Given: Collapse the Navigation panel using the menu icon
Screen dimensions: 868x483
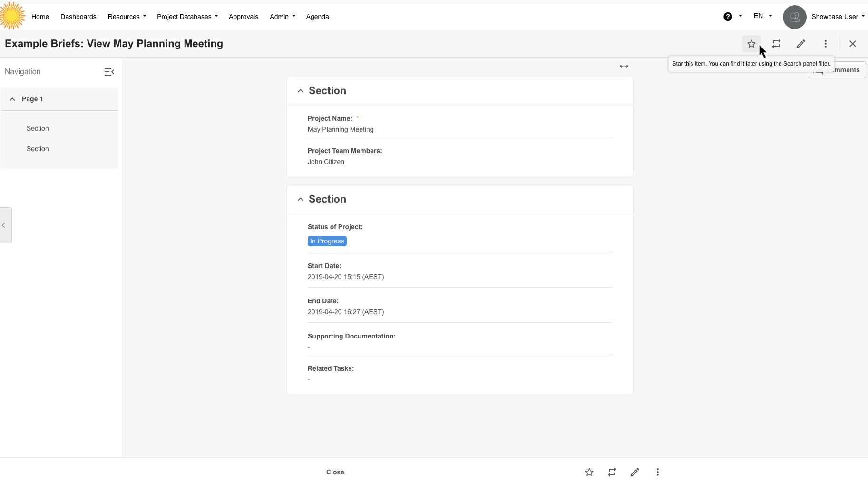Looking at the screenshot, I should click(109, 72).
